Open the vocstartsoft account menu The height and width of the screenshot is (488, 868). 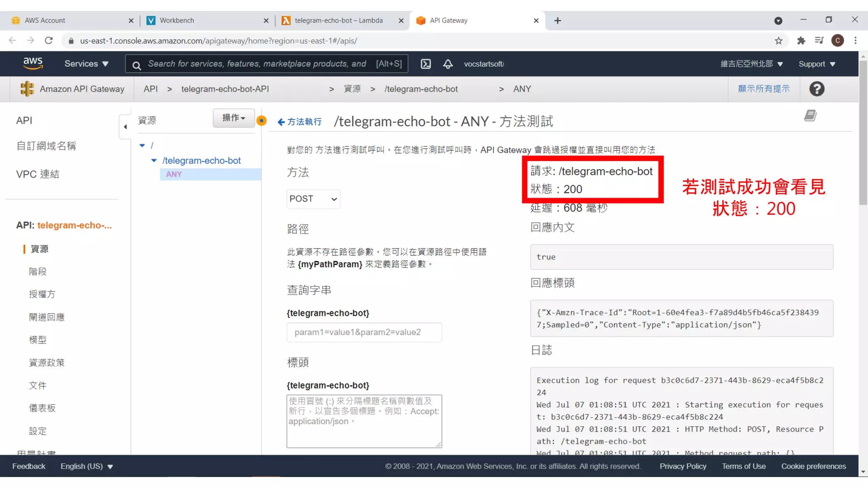[x=484, y=64]
